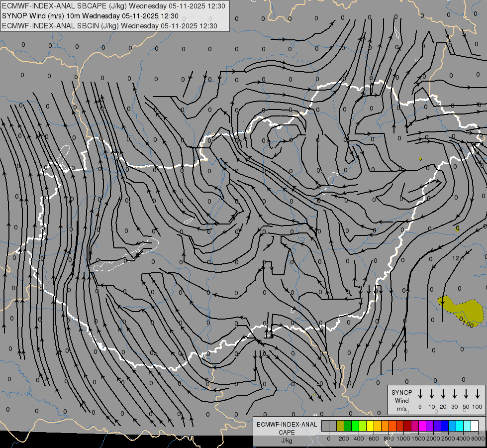Screen dimensions: 487x448
Task: Pick the lime yellow-green swatch after the 400 tick
Action: (363, 426)
